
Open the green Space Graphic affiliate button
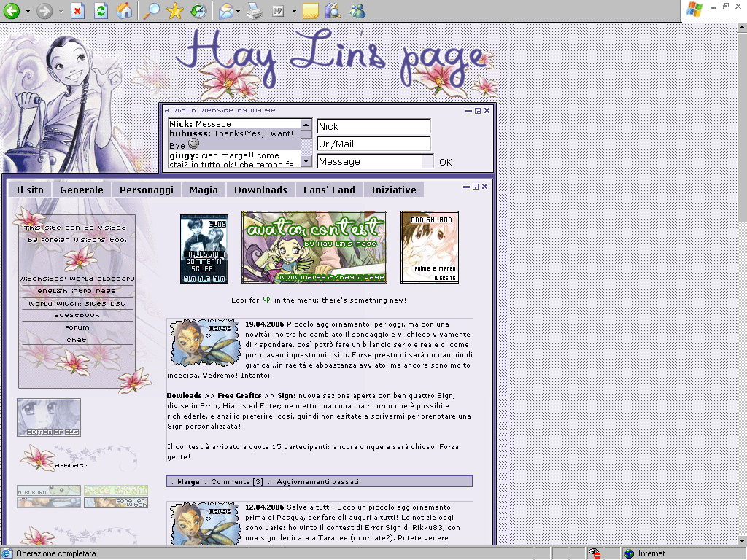116,491
